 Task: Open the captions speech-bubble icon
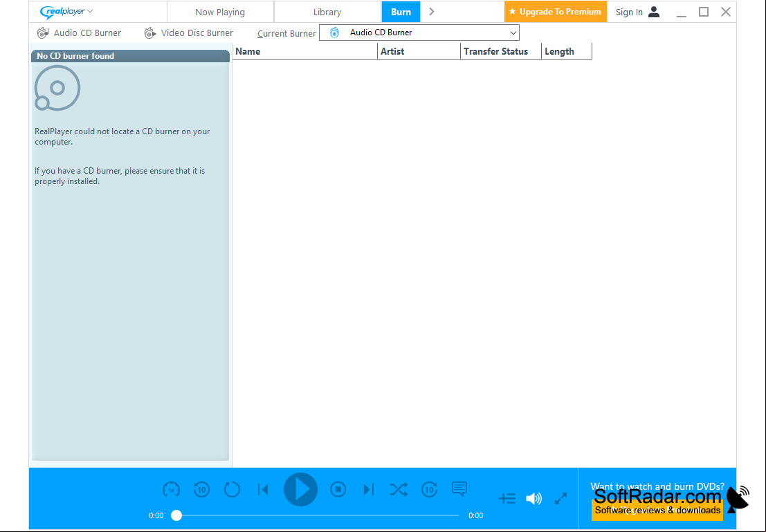(459, 488)
